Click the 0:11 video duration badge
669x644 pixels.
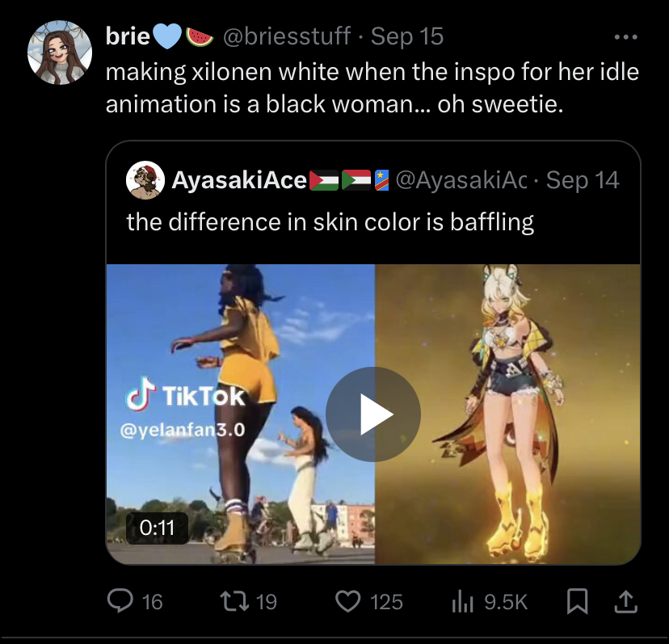point(157,528)
